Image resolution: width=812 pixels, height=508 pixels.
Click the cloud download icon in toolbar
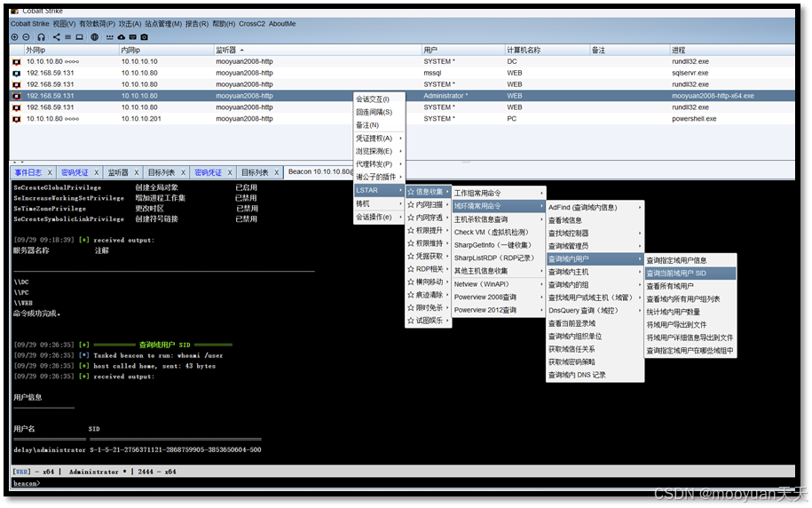click(x=122, y=36)
